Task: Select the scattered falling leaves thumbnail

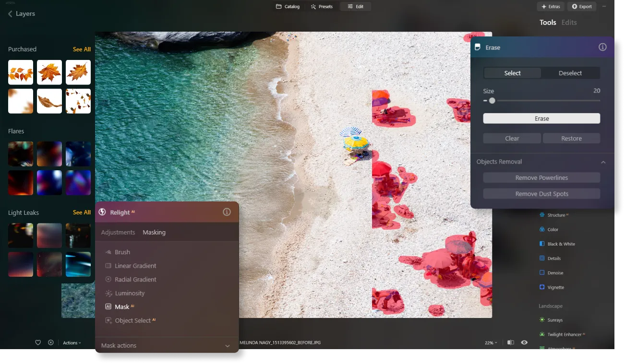Action: pos(78,101)
